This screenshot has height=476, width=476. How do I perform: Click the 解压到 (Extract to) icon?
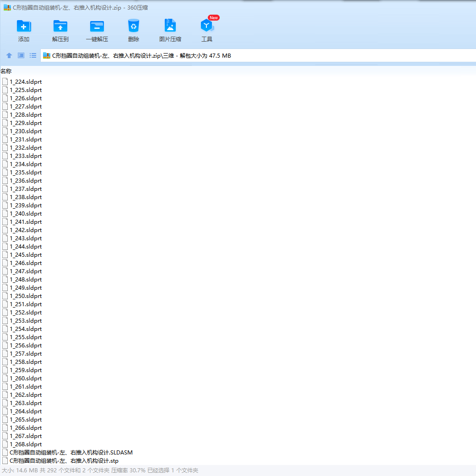(60, 26)
